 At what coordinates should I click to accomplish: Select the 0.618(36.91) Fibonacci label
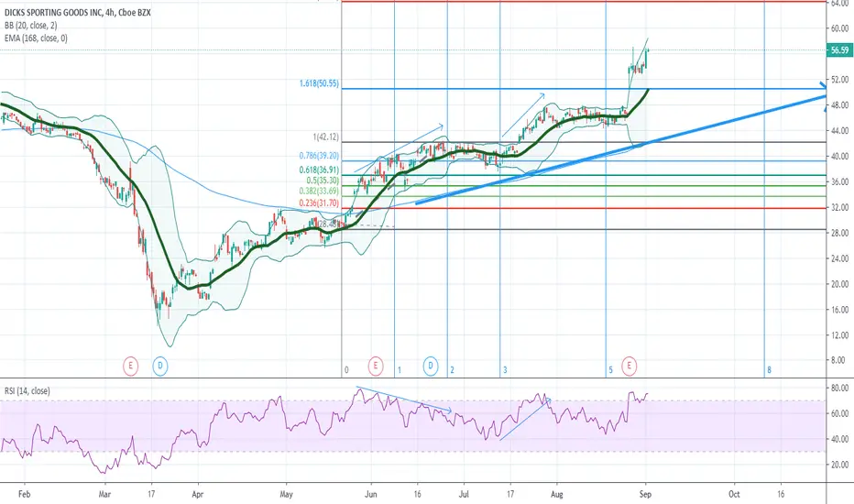point(319,170)
